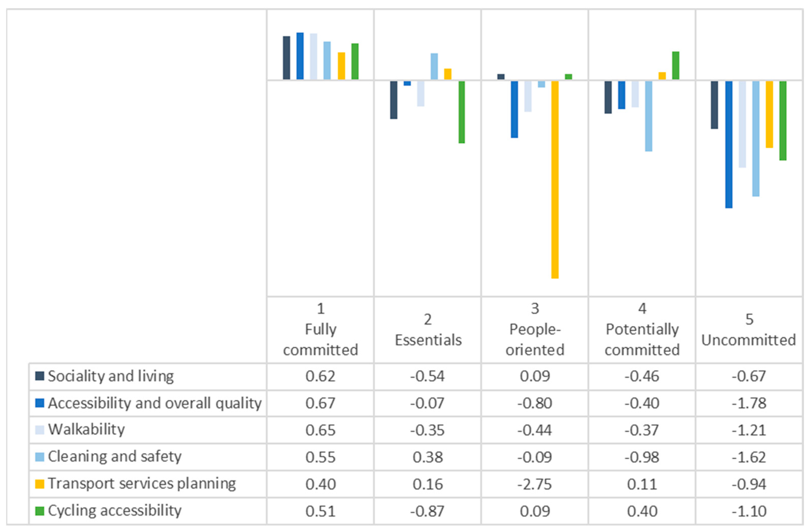Viewport: 808px width, 532px height.
Task: Click the Walkability legend swatch
Action: (x=40, y=430)
